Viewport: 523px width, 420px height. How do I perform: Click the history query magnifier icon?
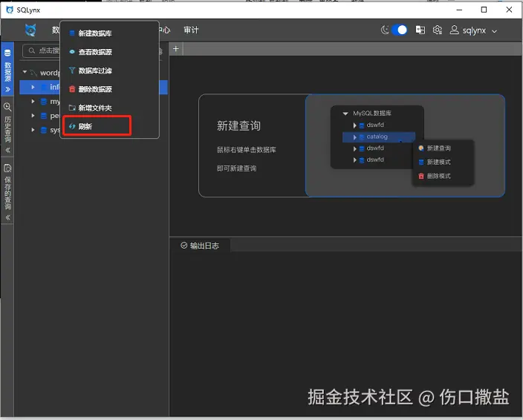[x=7, y=107]
